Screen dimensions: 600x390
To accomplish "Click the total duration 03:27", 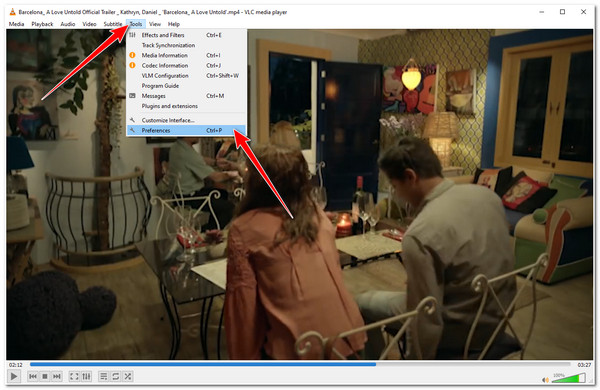I will click(x=584, y=365).
